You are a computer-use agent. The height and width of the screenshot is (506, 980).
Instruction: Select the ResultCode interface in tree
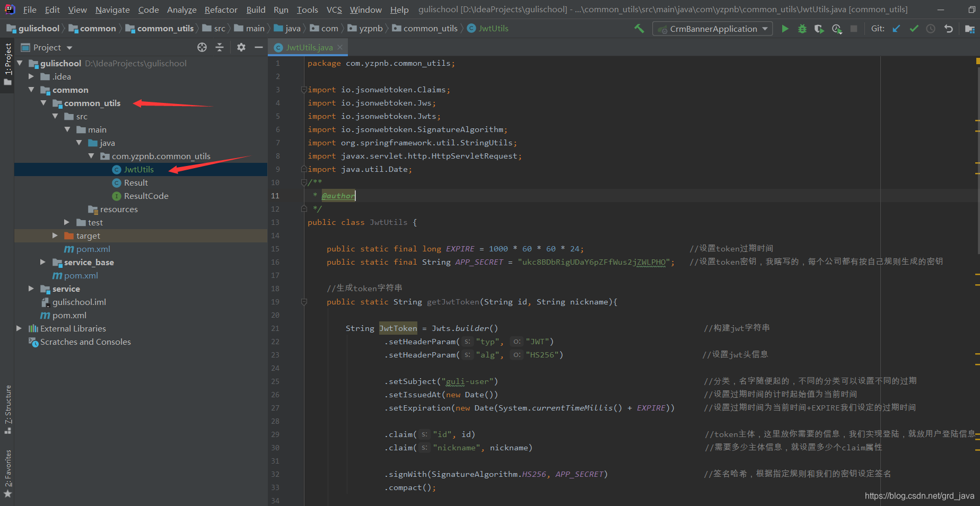146,196
